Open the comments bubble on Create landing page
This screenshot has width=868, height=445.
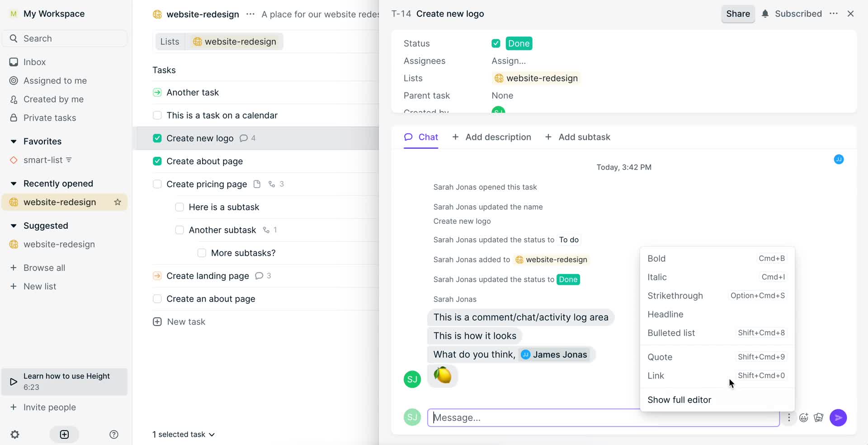point(259,276)
